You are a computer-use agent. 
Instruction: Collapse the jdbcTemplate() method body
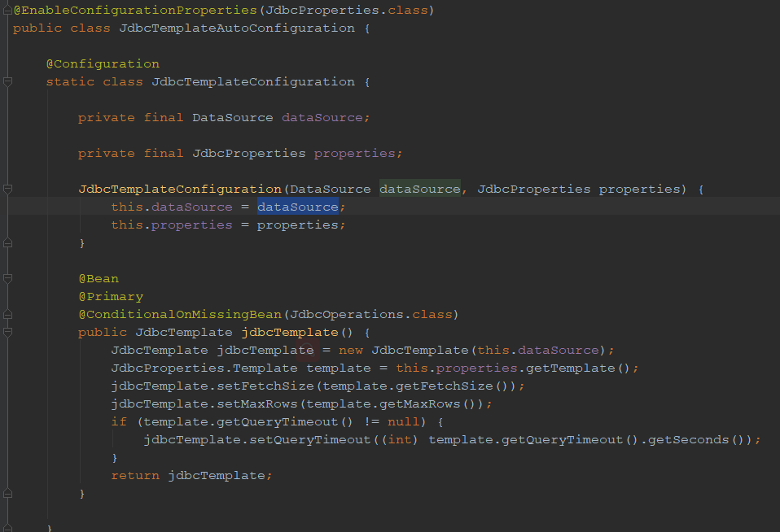[7, 332]
